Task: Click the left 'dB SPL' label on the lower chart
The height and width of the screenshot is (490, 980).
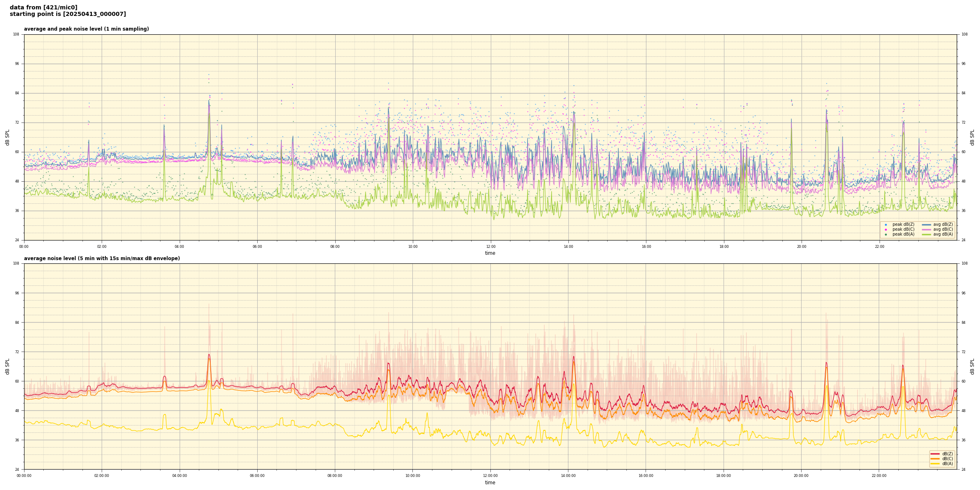Action: point(7,366)
